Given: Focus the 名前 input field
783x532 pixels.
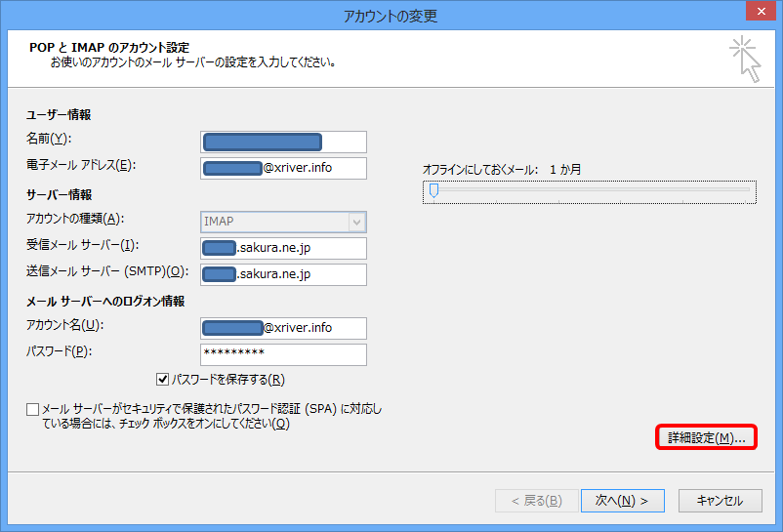Looking at the screenshot, I should click(x=283, y=143).
